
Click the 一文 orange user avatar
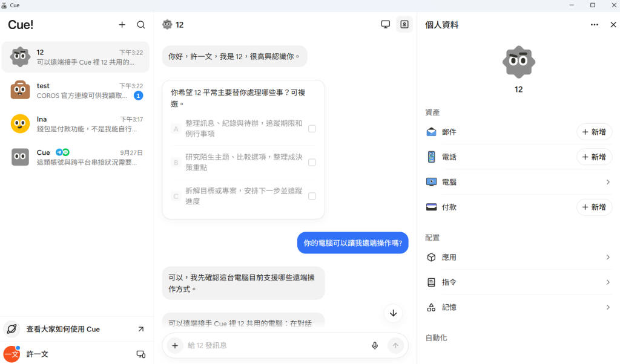click(12, 354)
